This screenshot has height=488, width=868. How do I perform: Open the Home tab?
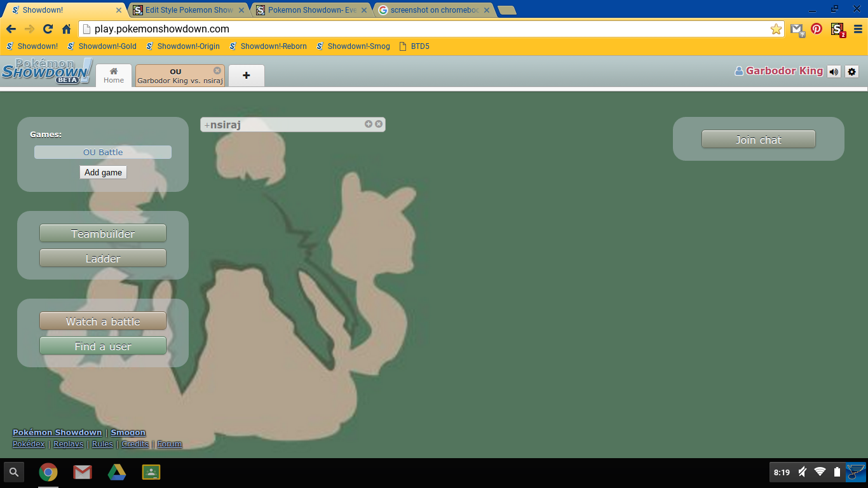click(x=114, y=75)
